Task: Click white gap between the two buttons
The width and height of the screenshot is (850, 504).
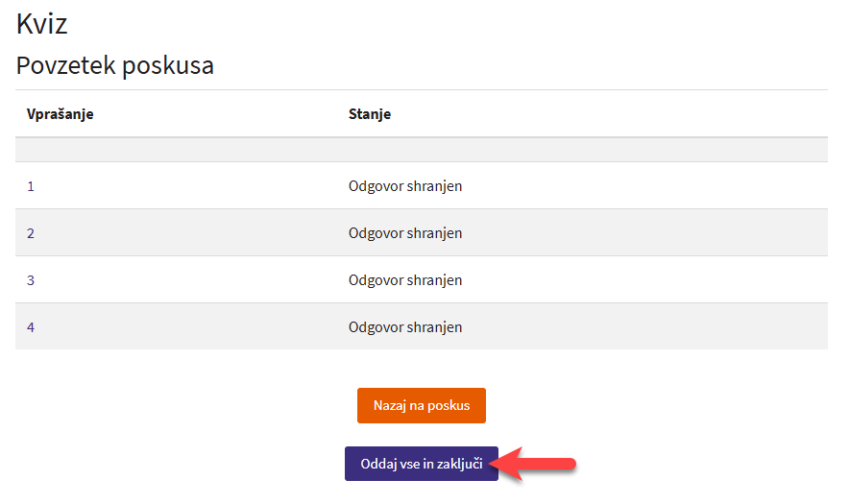Action: pos(421,435)
